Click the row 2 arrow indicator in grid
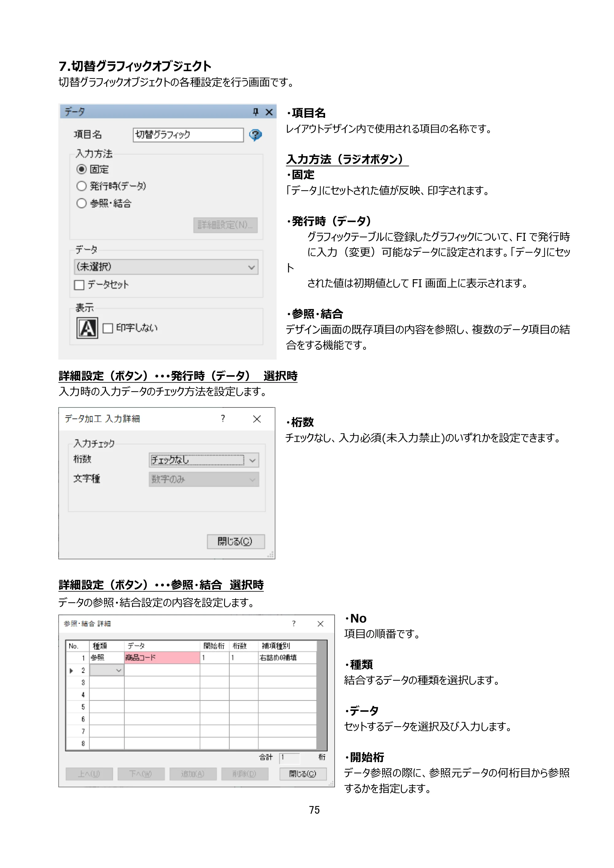Viewport: 614px width, 868px height. 71,670
